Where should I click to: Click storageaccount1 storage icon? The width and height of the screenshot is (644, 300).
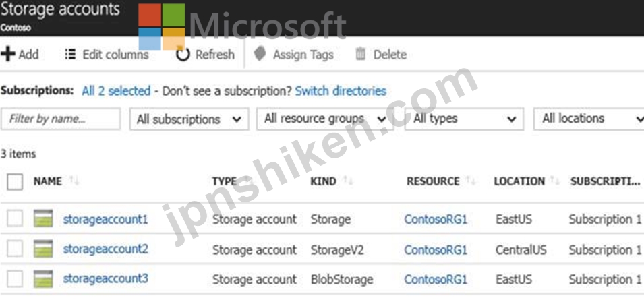pos(43,218)
